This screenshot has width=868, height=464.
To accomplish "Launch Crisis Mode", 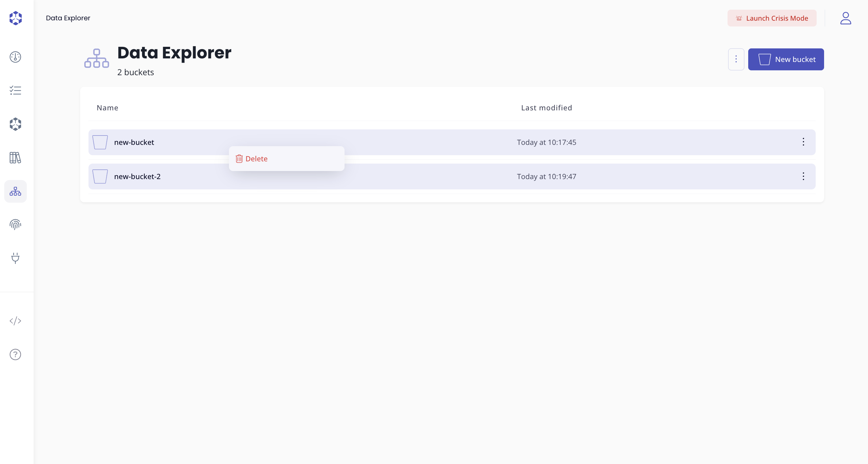I will [x=772, y=18].
